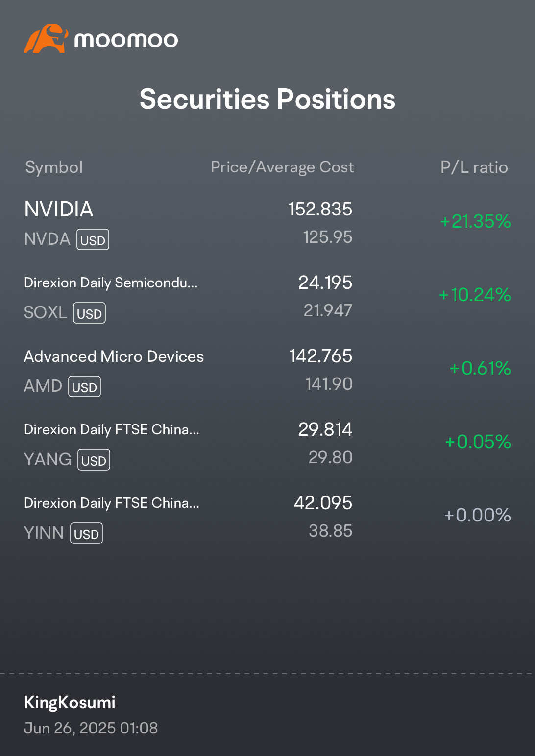Click the YANG ticker symbol
535x756 pixels.
click(48, 459)
